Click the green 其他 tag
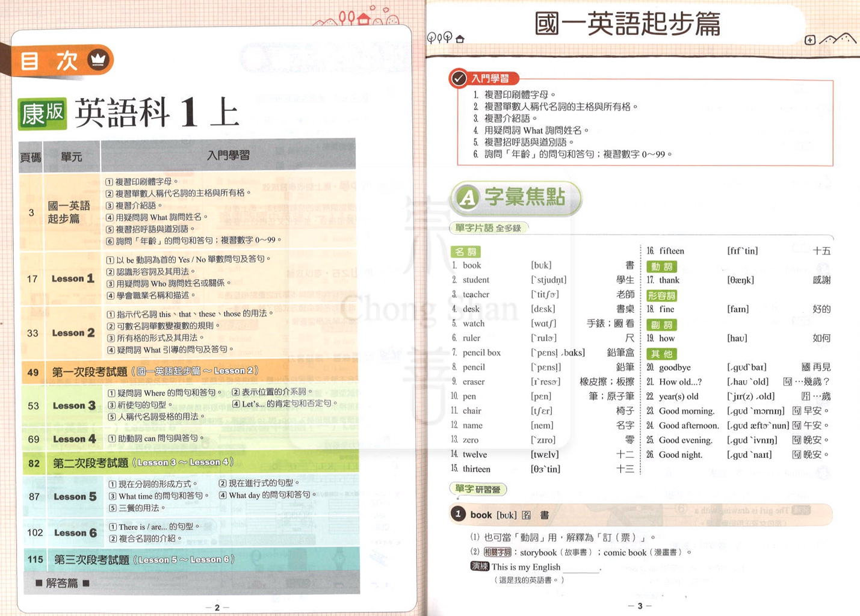This screenshot has width=860, height=616. tap(661, 354)
